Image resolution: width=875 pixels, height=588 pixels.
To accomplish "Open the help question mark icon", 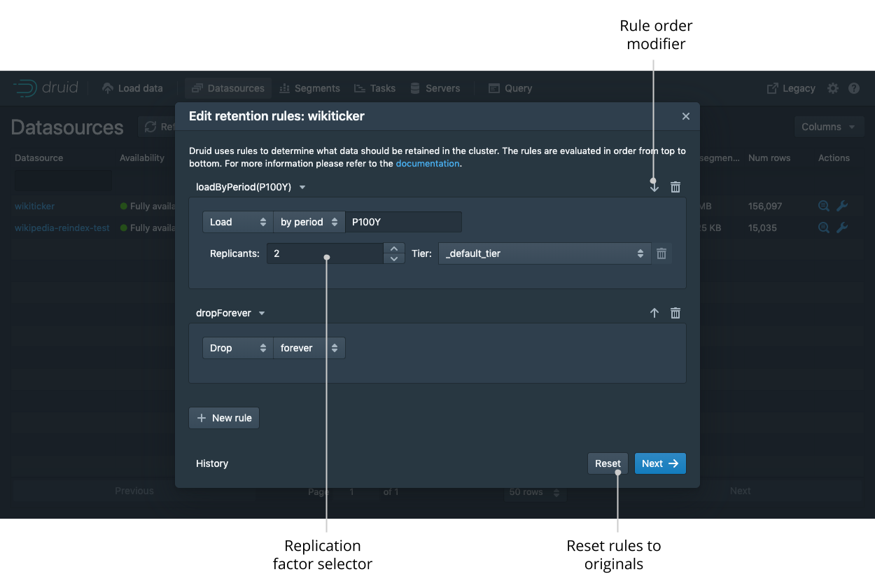I will tap(854, 88).
